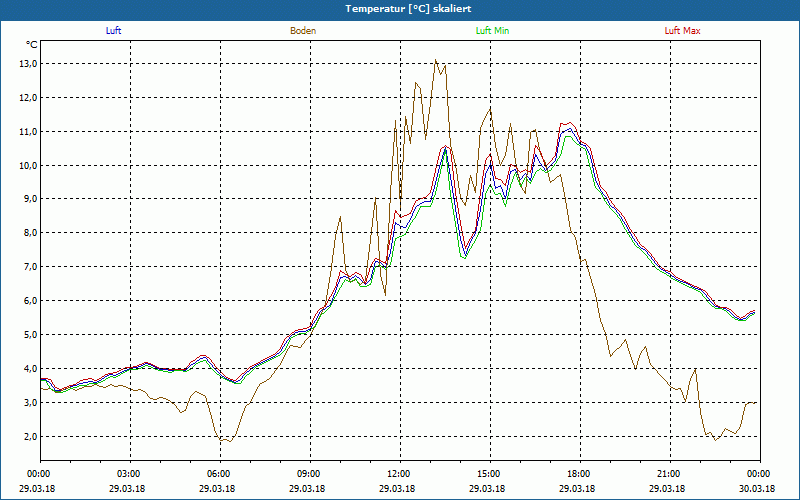This screenshot has height=500, width=800.
Task: Click the 8,0 y-axis value
Action: click(x=30, y=233)
